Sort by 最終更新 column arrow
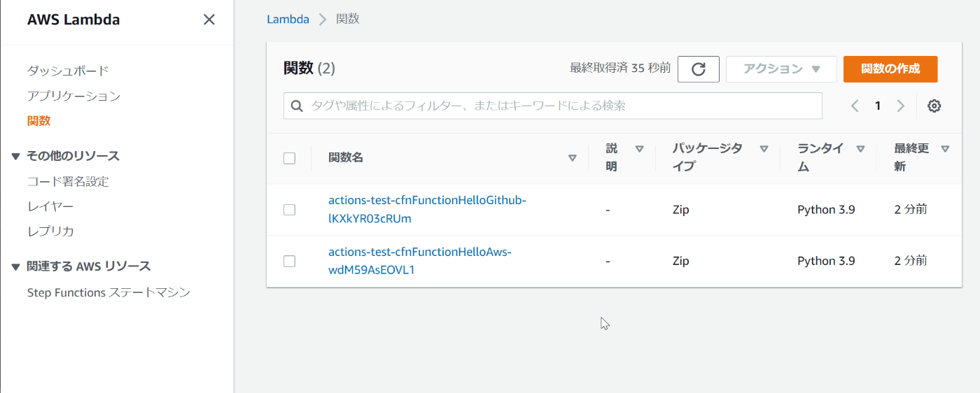The image size is (980, 393). tap(946, 149)
